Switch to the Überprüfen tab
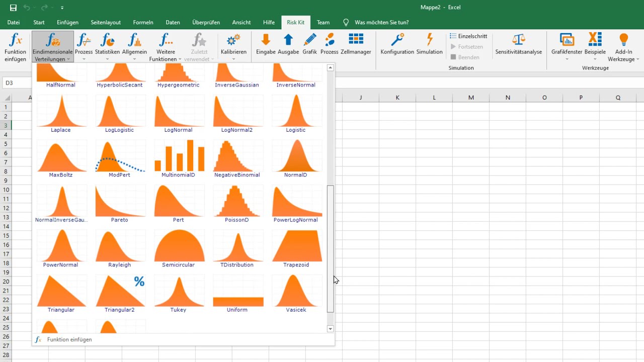 click(206, 23)
